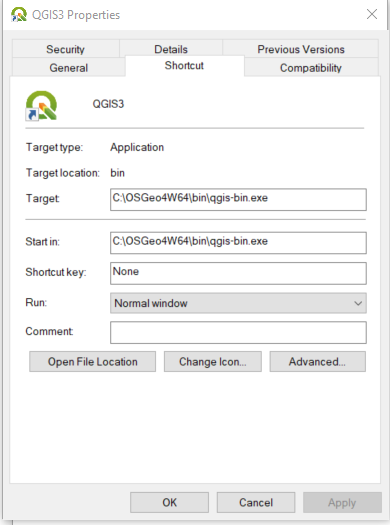The image size is (390, 525).
Task: Select the Shortcut tab
Action: [x=184, y=66]
